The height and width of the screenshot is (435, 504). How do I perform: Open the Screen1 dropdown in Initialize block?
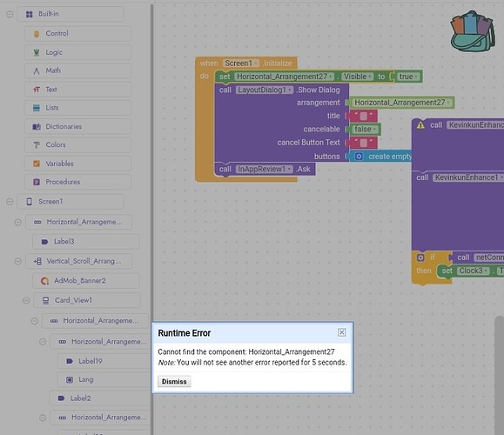click(256, 64)
